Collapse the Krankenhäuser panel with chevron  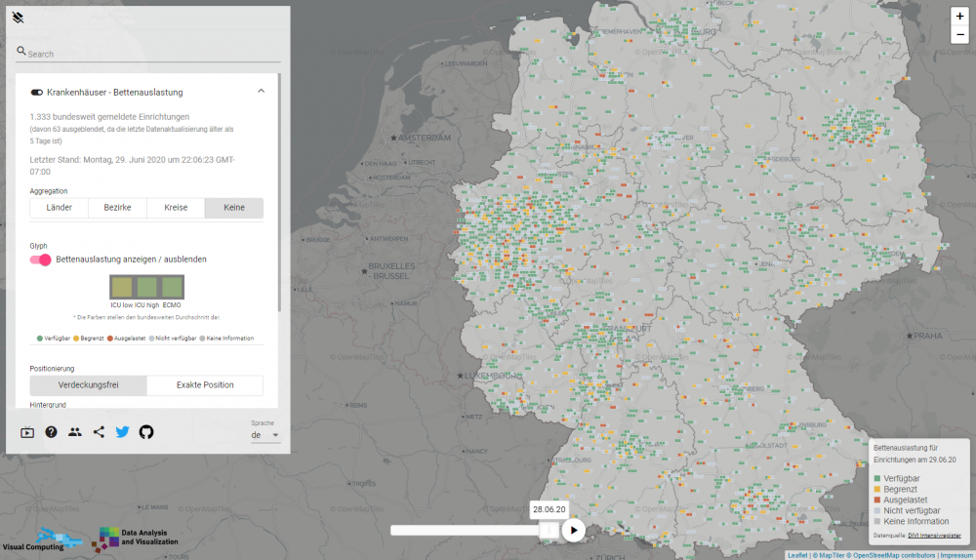coord(261,91)
